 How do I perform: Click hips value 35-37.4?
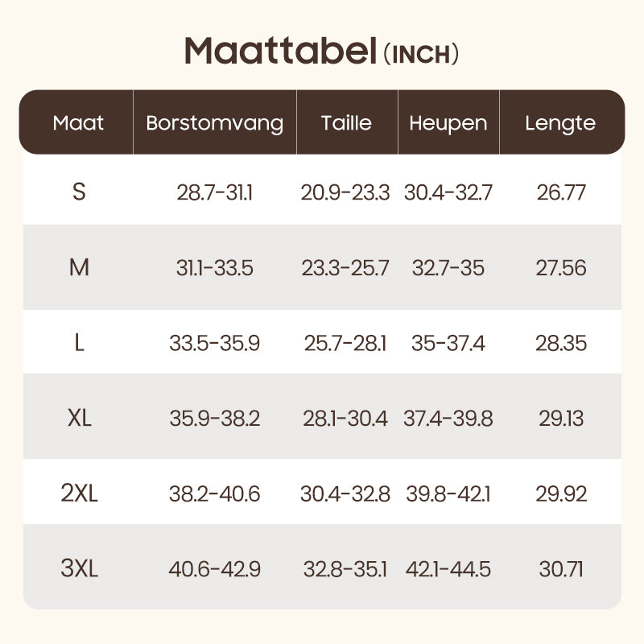click(x=448, y=344)
